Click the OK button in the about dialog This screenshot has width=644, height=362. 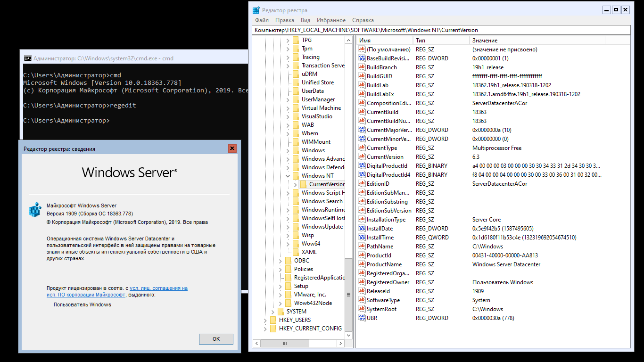point(216,339)
